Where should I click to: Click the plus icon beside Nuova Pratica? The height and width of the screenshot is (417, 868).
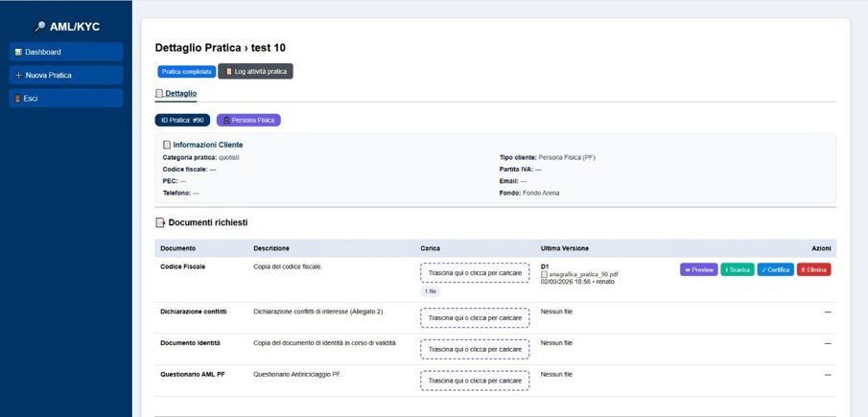click(x=18, y=75)
